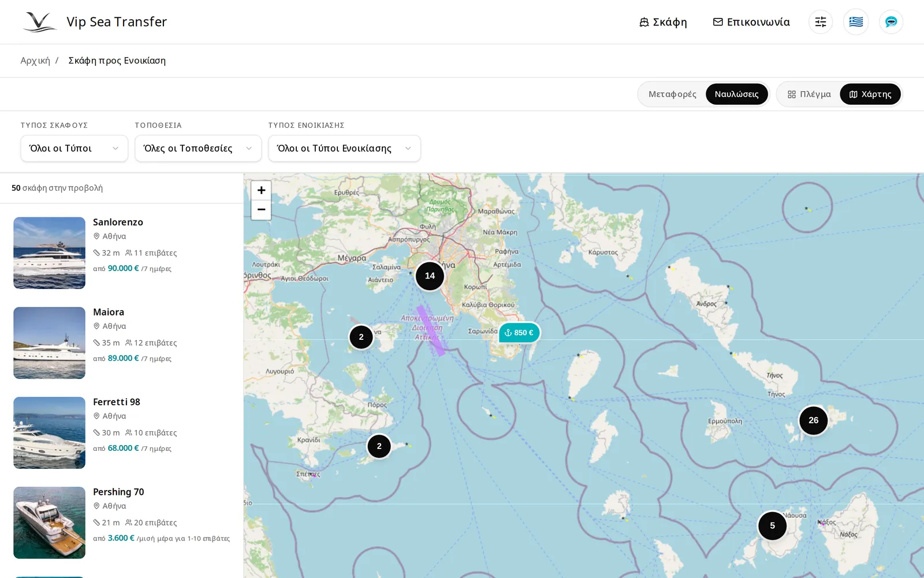Expand Όλοι οι Τύποι Ενοικίασης dropdown
This screenshot has width=924, height=578.
(x=344, y=149)
